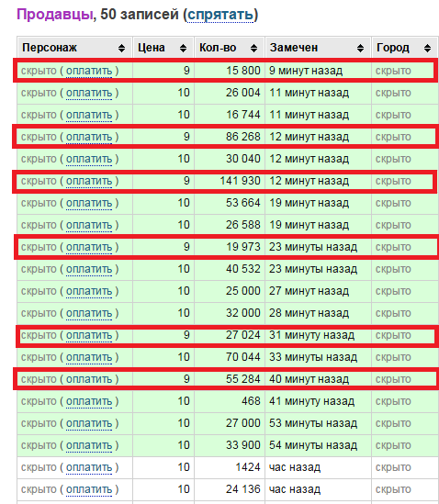The height and width of the screenshot is (504, 439).
Task: Click price 10 in the 25 000 row
Action: [x=184, y=291]
